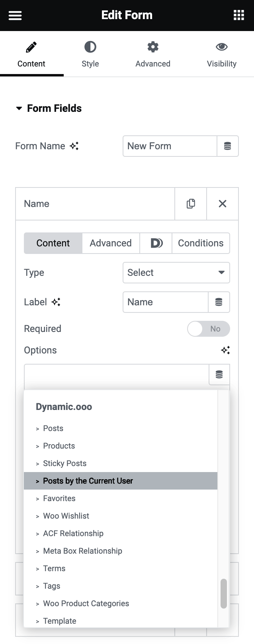Generate Label text with the AI sparkles icon
The height and width of the screenshot is (644, 254).
click(56, 302)
